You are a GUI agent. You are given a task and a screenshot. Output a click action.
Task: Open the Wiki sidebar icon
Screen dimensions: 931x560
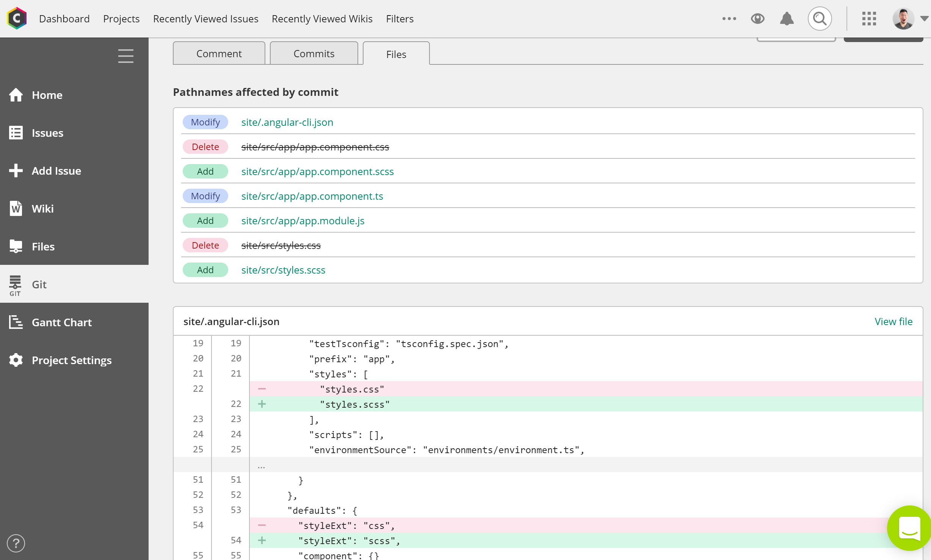(16, 208)
